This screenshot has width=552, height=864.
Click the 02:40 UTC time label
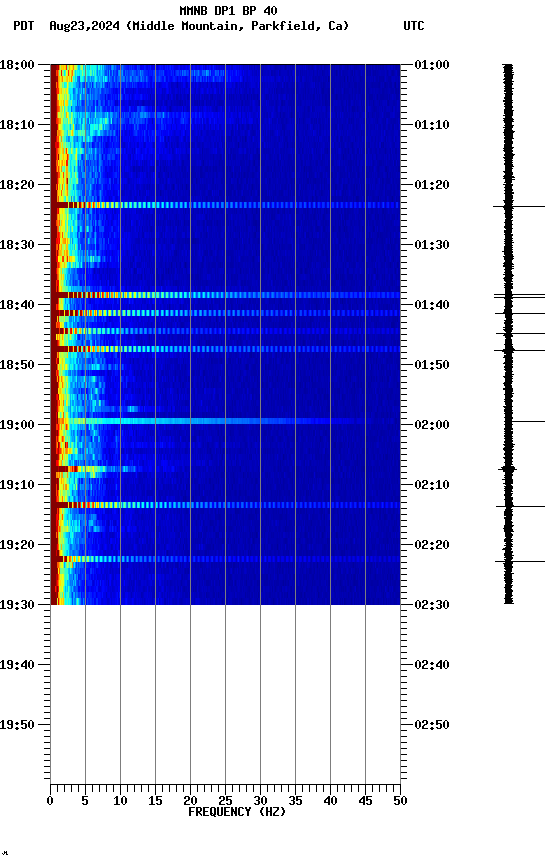coord(432,665)
